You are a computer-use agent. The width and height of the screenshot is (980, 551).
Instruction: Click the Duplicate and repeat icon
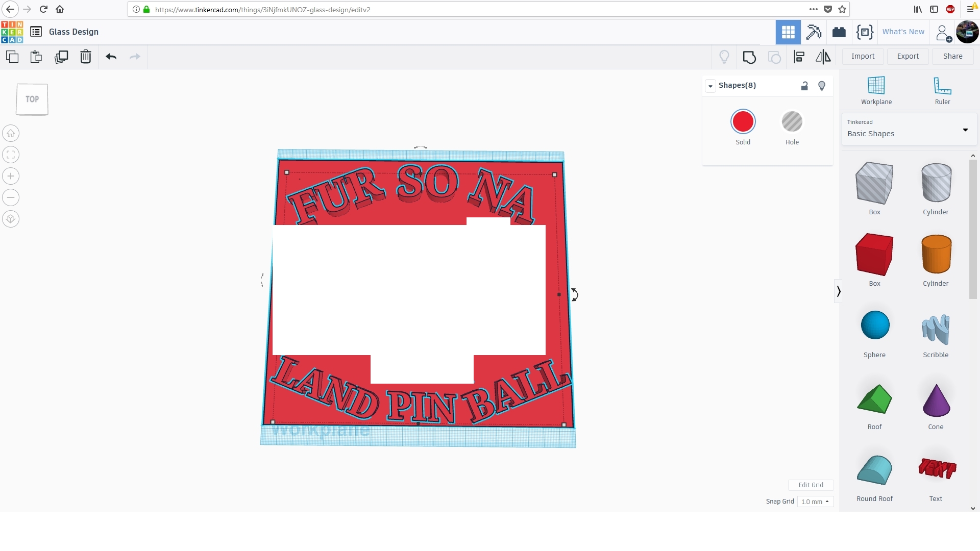click(61, 57)
